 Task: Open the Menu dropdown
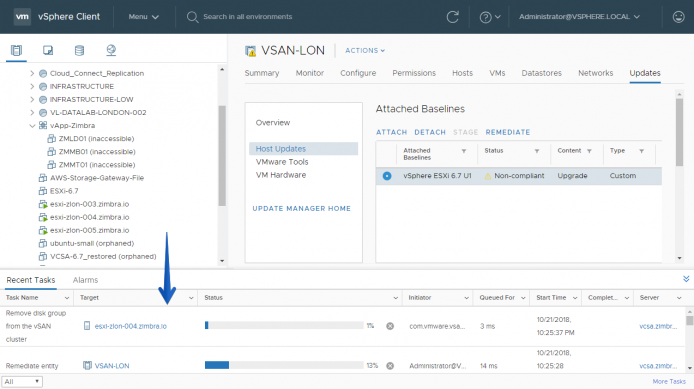point(143,17)
